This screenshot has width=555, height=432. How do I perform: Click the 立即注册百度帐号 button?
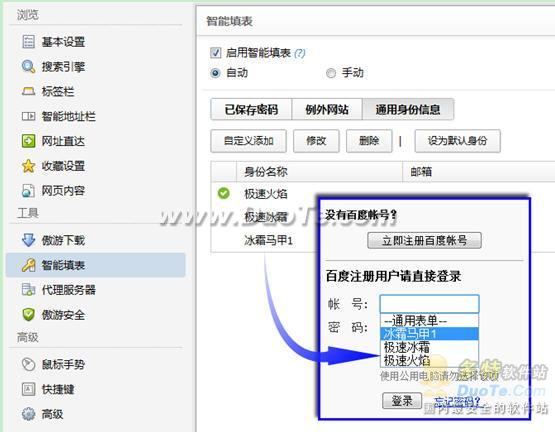tap(424, 240)
